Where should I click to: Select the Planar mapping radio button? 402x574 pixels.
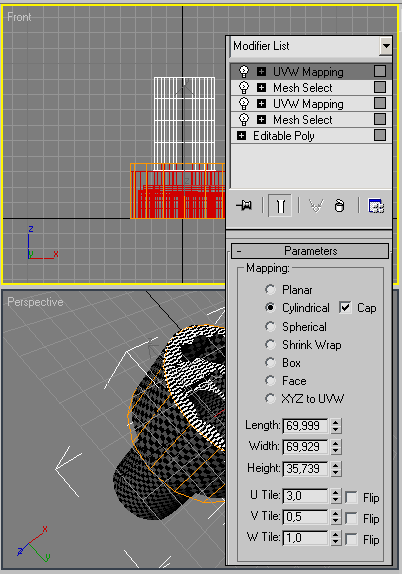point(270,290)
